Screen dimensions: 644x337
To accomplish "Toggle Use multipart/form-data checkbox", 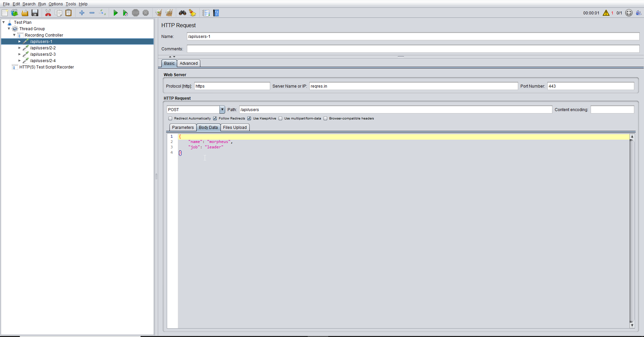I will tap(281, 118).
